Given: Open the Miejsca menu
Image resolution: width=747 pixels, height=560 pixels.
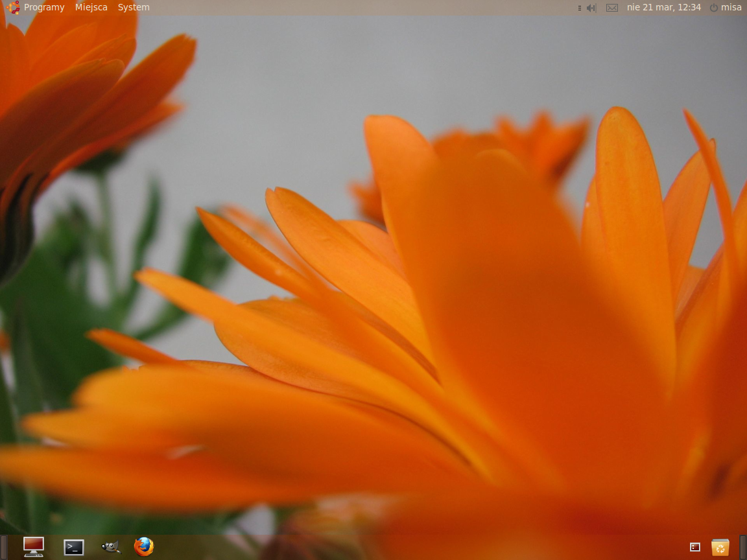Looking at the screenshot, I should [x=91, y=7].
